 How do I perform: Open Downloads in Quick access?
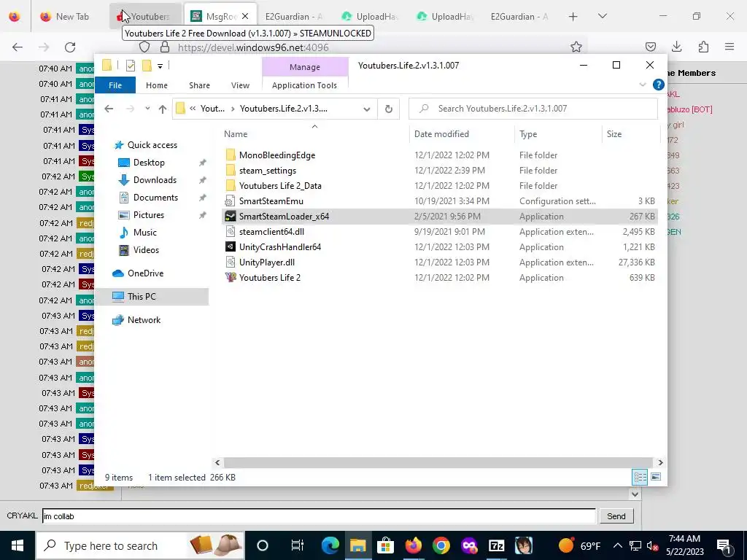coord(155,179)
